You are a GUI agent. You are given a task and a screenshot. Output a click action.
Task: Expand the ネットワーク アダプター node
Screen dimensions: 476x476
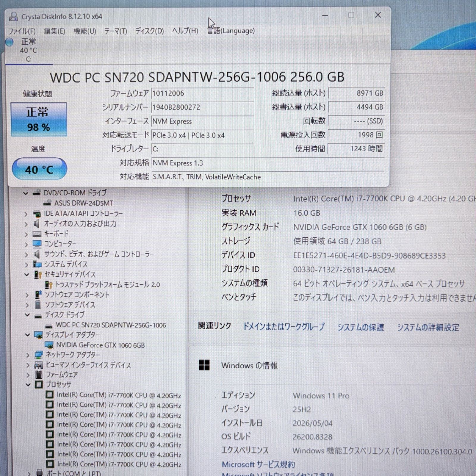tap(28, 355)
